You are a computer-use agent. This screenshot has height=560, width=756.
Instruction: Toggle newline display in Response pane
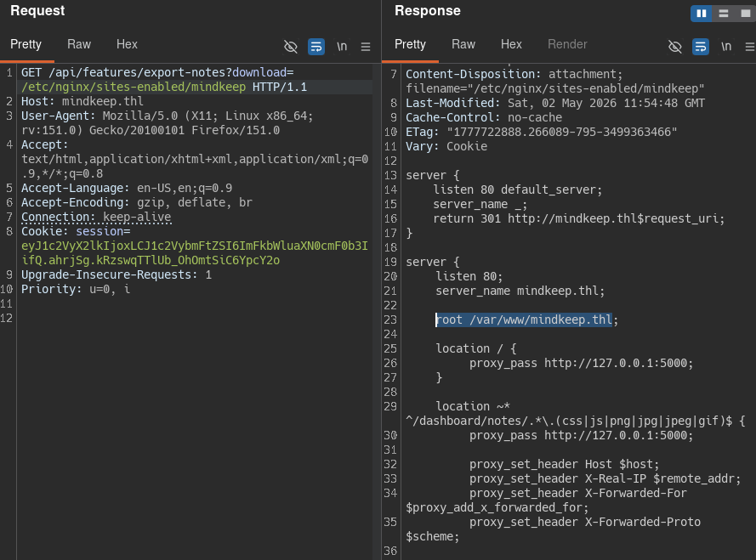726,46
